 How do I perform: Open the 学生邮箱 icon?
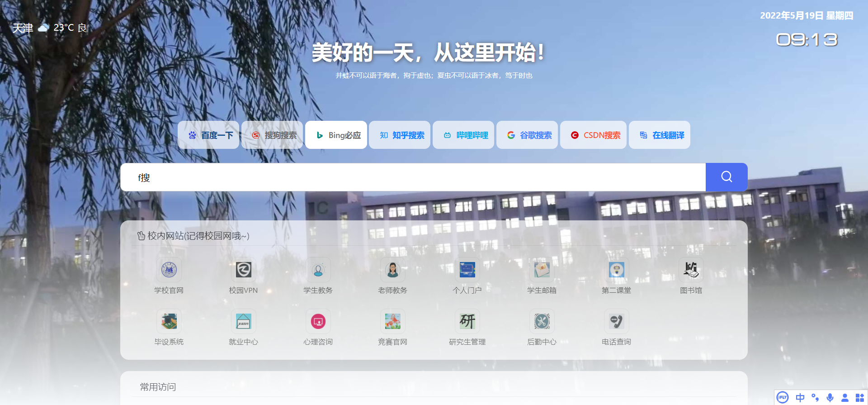(x=542, y=270)
